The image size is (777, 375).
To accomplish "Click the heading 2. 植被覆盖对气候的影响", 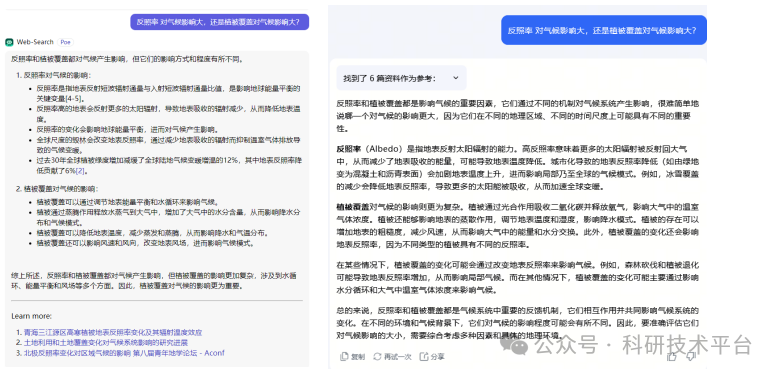I will point(57,189).
